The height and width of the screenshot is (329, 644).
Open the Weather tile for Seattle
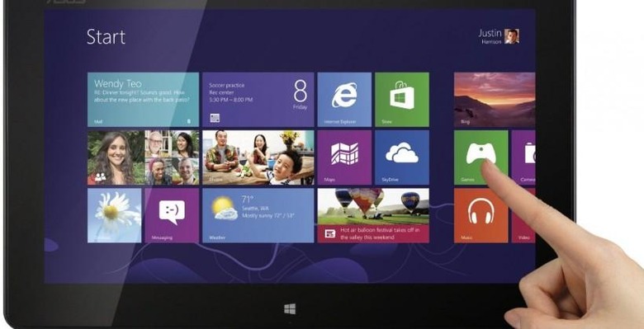(258, 215)
